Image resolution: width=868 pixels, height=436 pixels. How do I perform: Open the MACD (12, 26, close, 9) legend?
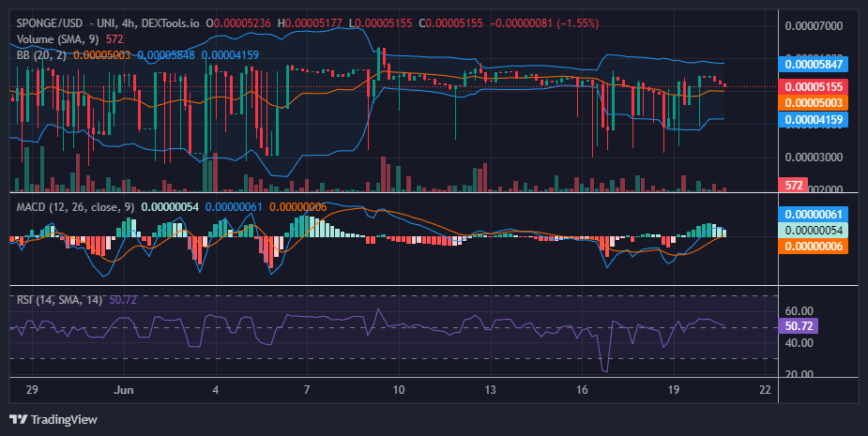click(x=75, y=207)
